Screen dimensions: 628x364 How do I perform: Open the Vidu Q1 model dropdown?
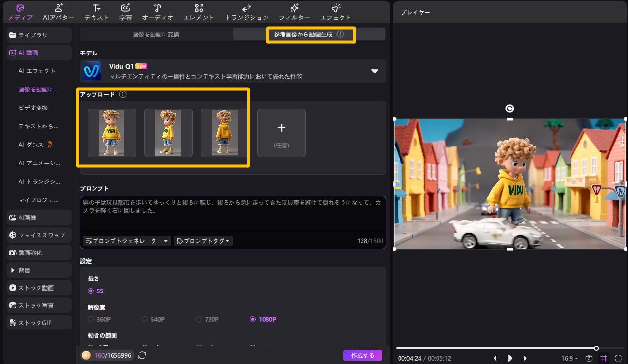375,71
